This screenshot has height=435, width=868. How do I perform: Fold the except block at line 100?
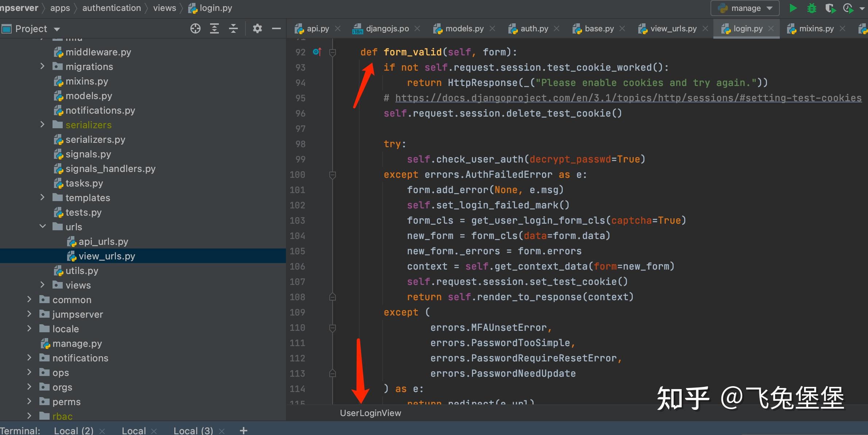(x=333, y=175)
